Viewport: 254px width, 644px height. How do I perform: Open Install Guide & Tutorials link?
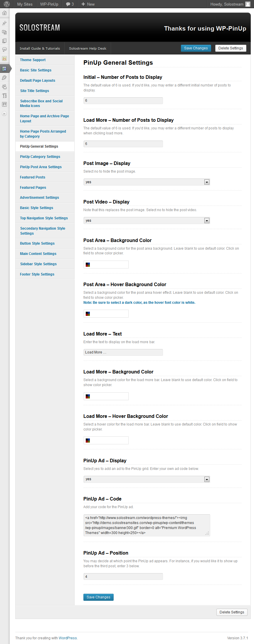tap(40, 49)
